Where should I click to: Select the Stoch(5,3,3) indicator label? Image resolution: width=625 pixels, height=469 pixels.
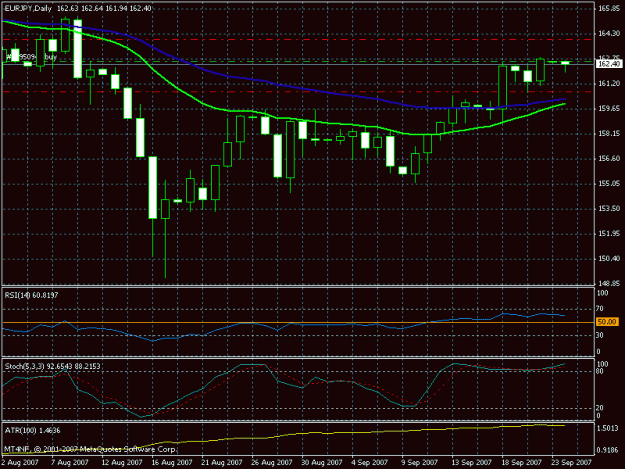pyautogui.click(x=52, y=366)
